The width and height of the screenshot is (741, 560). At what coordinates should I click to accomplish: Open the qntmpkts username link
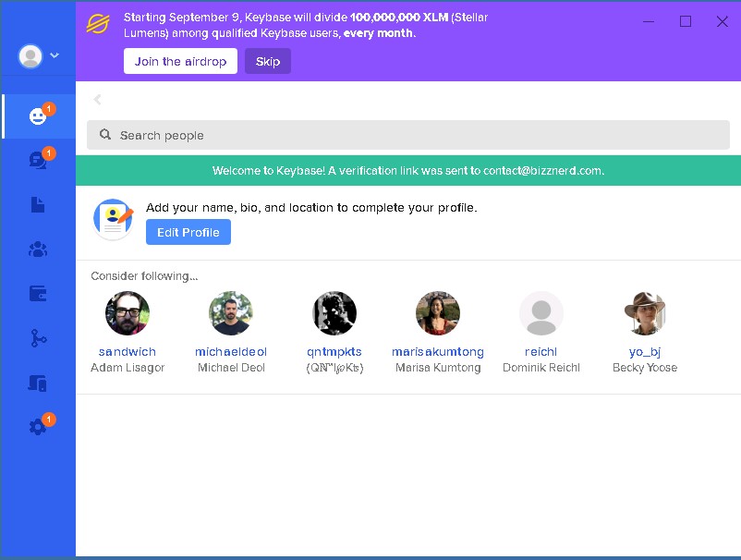[334, 351]
